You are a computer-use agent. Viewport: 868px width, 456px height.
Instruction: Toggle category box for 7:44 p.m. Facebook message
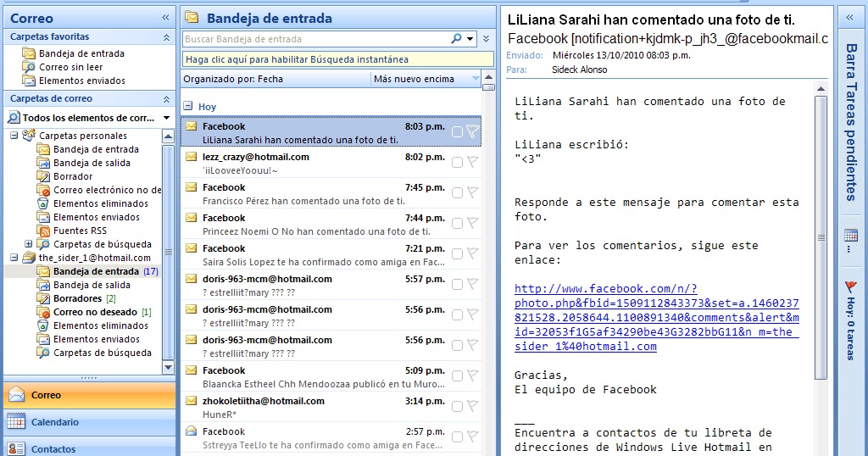tap(457, 223)
